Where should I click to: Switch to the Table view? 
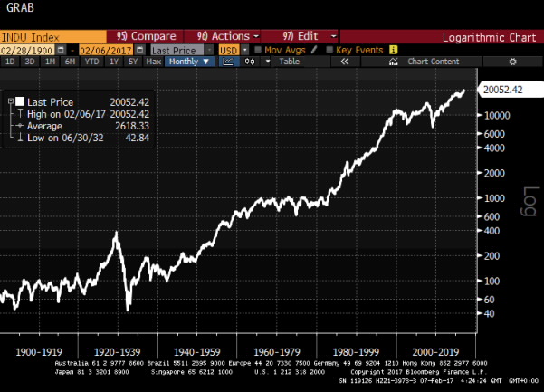coord(289,62)
